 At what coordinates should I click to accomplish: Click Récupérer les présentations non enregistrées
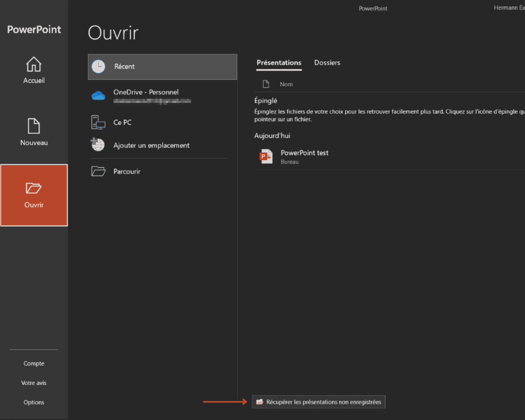[318, 402]
